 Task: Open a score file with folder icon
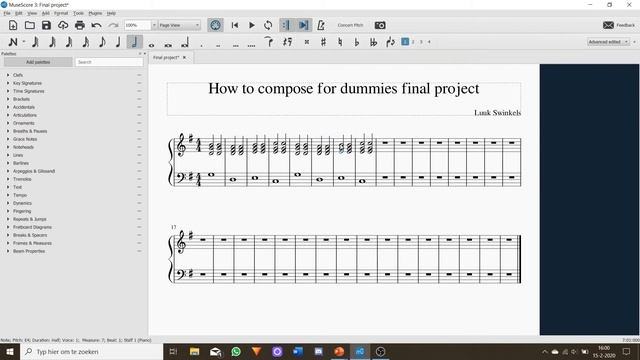(x=29, y=25)
